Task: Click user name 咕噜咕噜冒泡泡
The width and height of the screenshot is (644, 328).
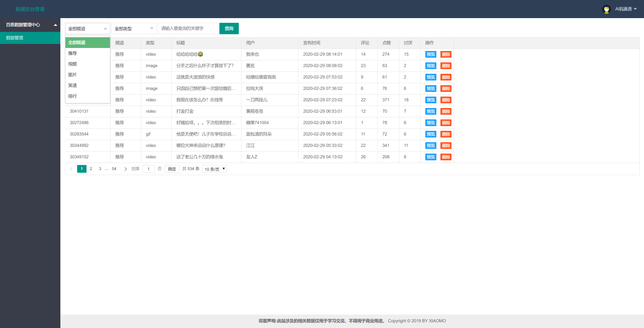Action: (261, 77)
